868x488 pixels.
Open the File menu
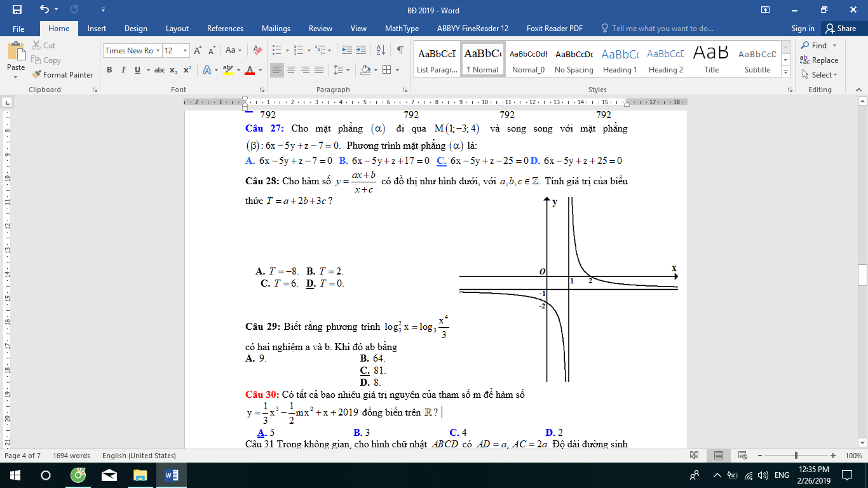point(18,29)
